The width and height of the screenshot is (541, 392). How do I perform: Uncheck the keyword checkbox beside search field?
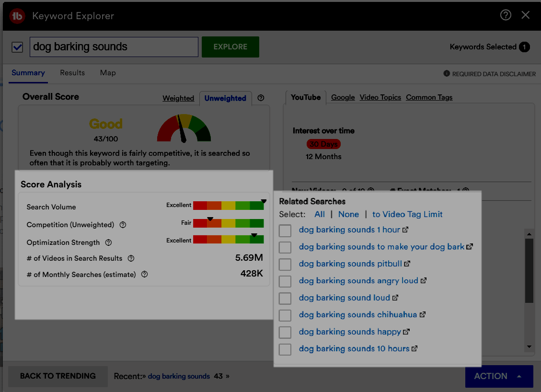[17, 47]
